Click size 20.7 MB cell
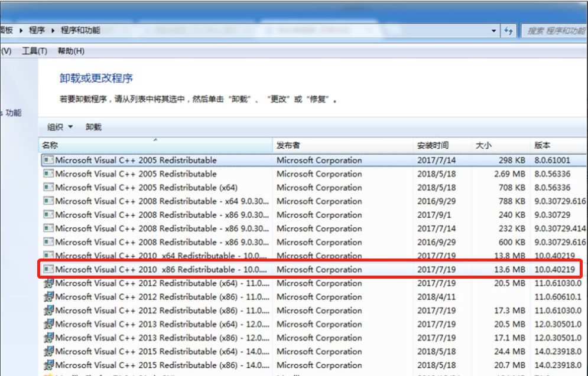 pyautogui.click(x=509, y=365)
